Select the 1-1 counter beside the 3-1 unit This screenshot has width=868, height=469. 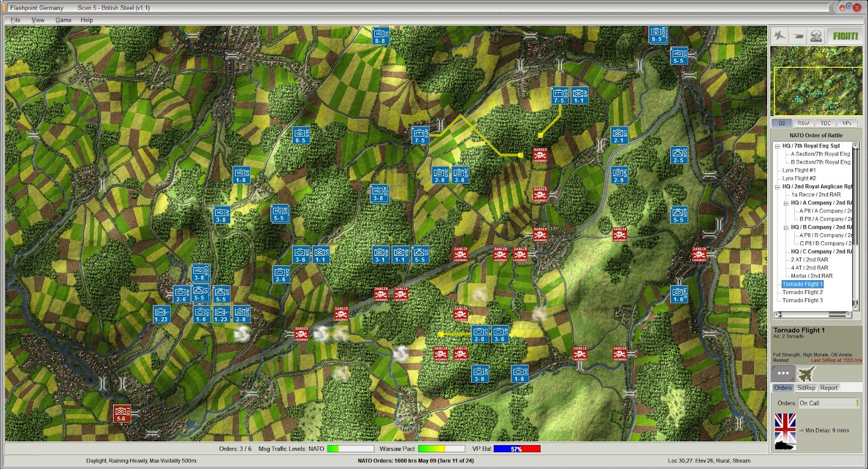tap(400, 255)
